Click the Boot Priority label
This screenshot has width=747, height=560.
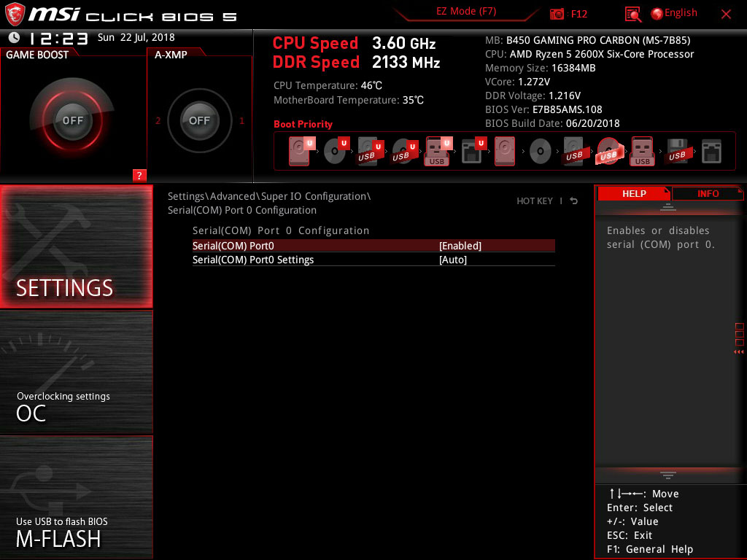pos(303,124)
